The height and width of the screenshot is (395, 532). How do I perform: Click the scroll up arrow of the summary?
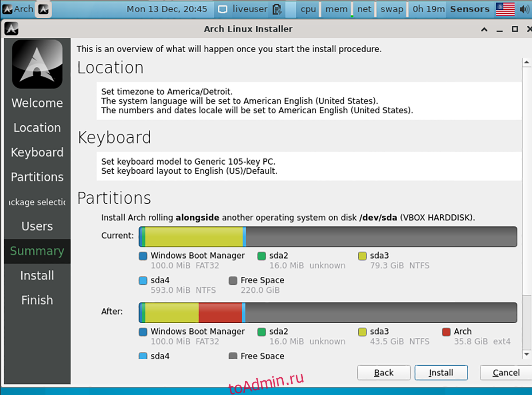point(527,63)
